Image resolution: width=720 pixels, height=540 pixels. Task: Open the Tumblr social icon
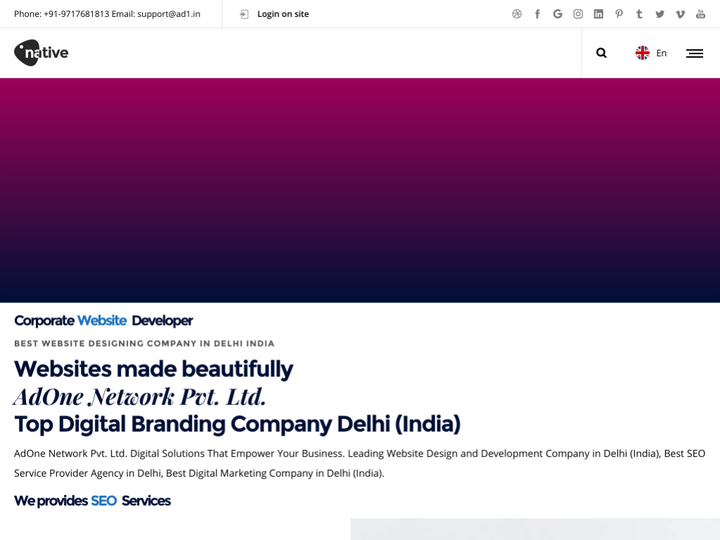[639, 14]
